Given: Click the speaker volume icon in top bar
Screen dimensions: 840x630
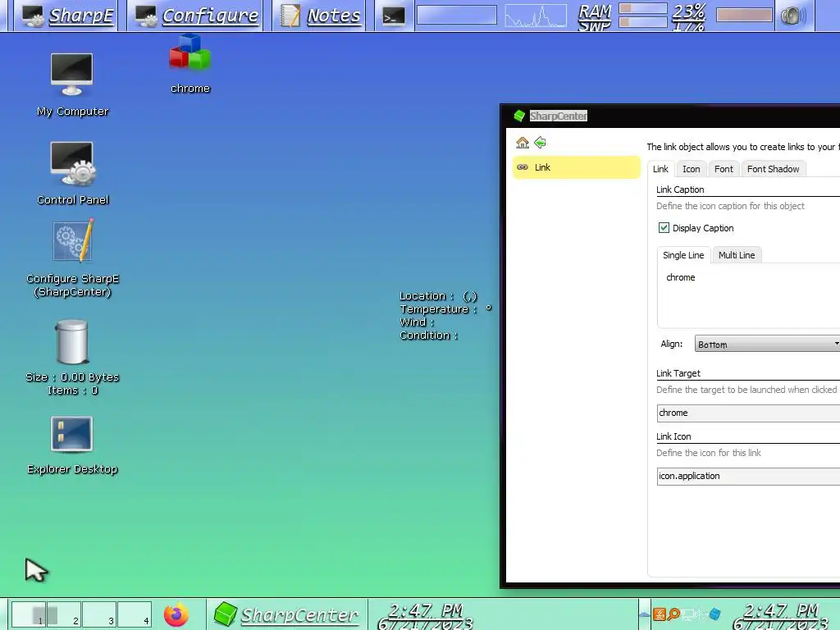Looking at the screenshot, I should pos(793,16).
